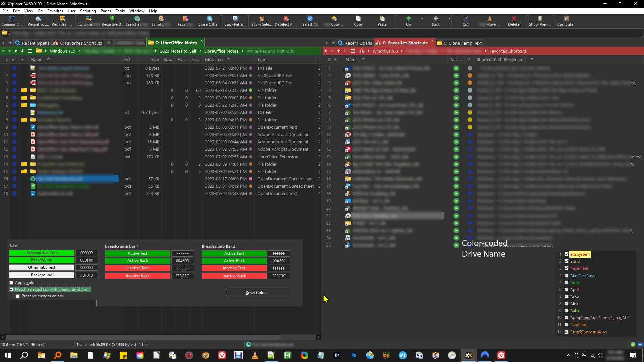The image size is (644, 362).
Task: Click the Selected Tab Text green swatch
Action: 42,253
